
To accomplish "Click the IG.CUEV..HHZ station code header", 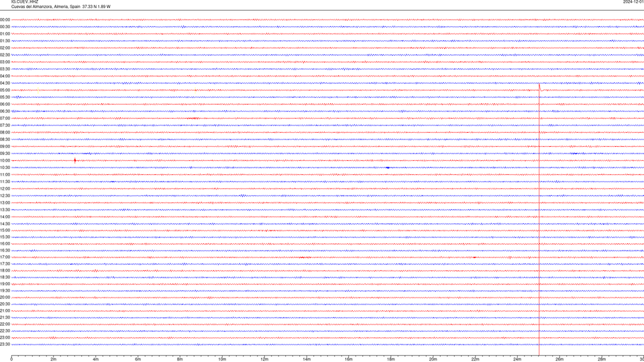I will (25, 2).
